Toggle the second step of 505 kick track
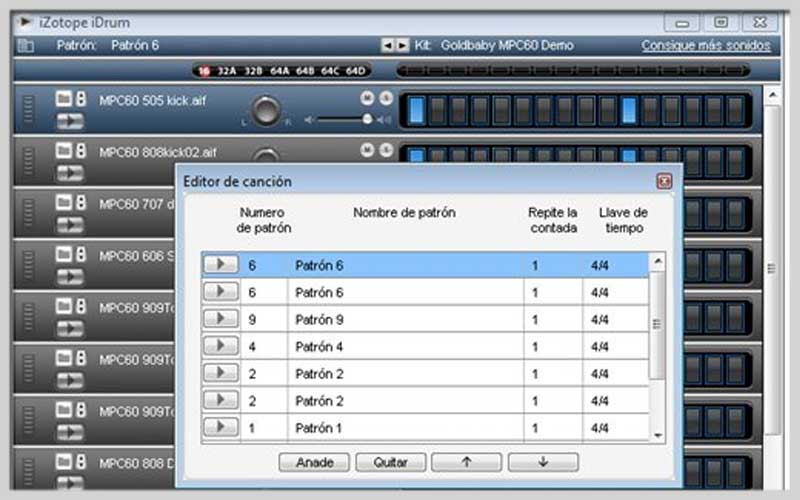Viewport: 800px width, 500px height. [438, 110]
